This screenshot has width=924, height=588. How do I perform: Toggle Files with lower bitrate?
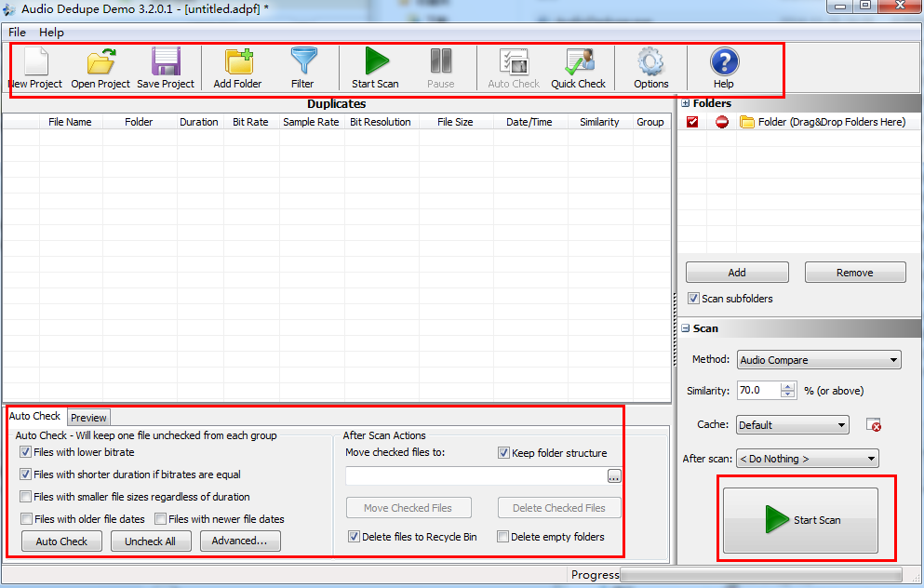25,452
